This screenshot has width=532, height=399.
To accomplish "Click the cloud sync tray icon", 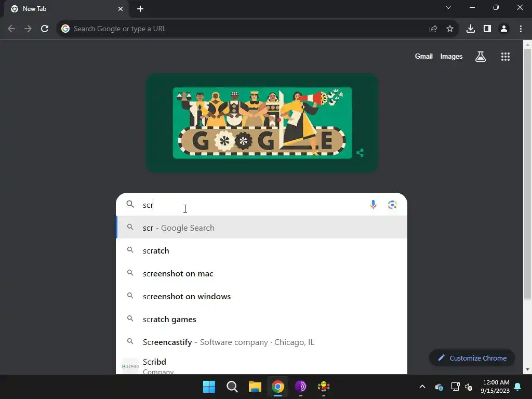I will [x=438, y=387].
